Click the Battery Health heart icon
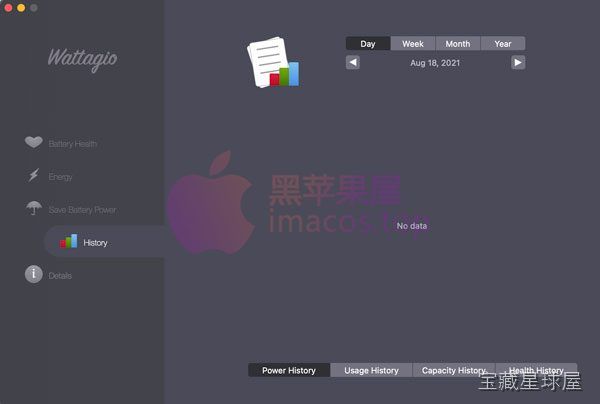Screen dimensions: 600x404 tap(34, 142)
